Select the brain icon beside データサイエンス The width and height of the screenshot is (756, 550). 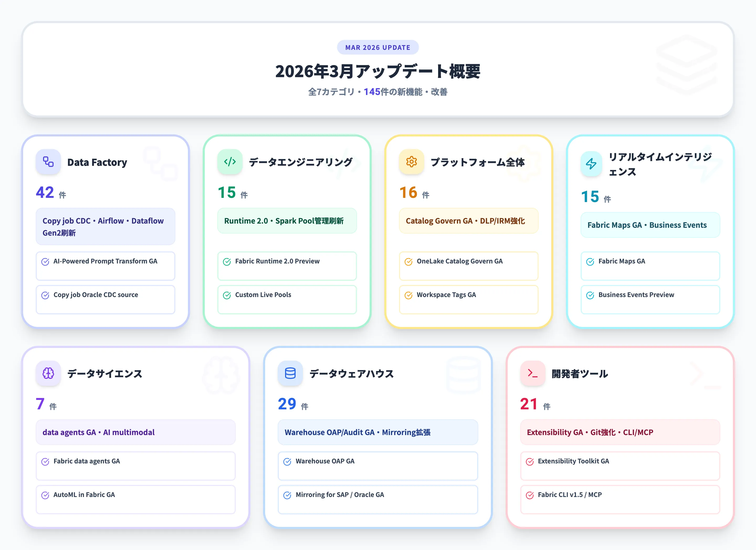(48, 373)
